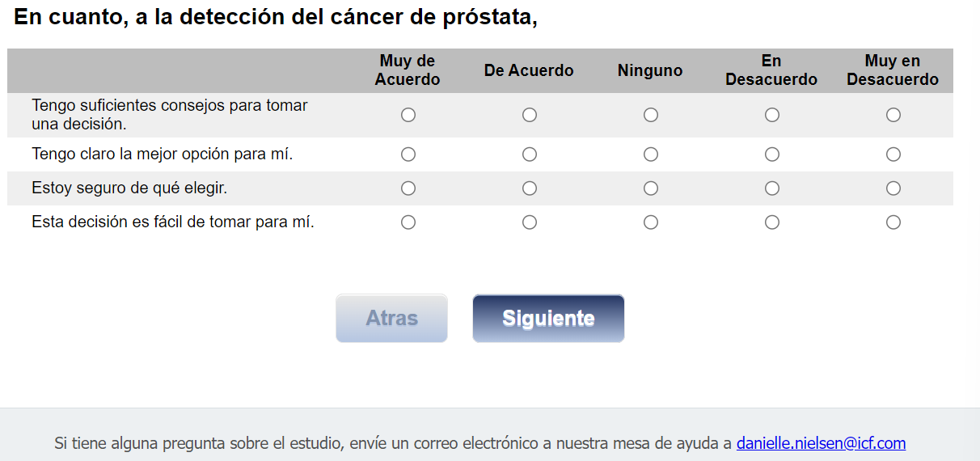Image resolution: width=980 pixels, height=461 pixels.
Task: Select En Desacuerdo for seguro de elegir
Action: 772,188
